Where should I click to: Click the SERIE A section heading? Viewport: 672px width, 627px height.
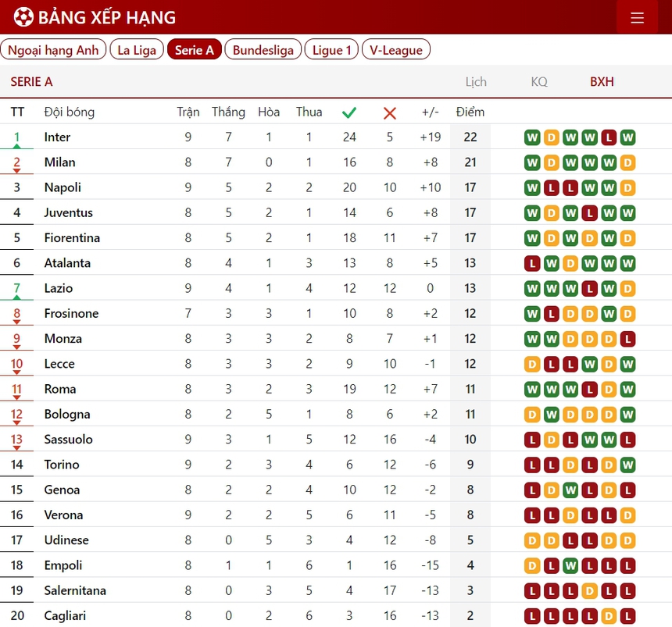[32, 82]
